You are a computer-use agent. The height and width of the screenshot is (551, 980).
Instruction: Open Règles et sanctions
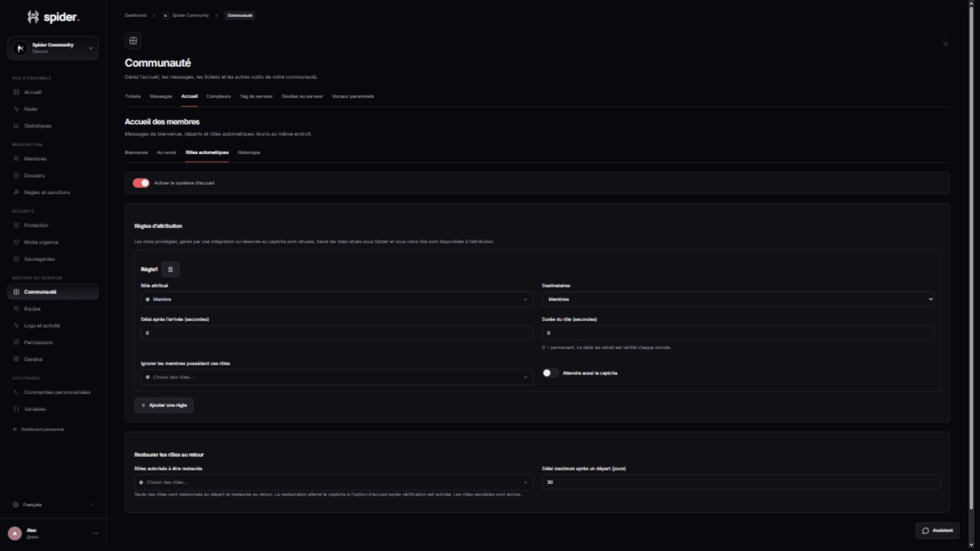[x=53, y=192]
